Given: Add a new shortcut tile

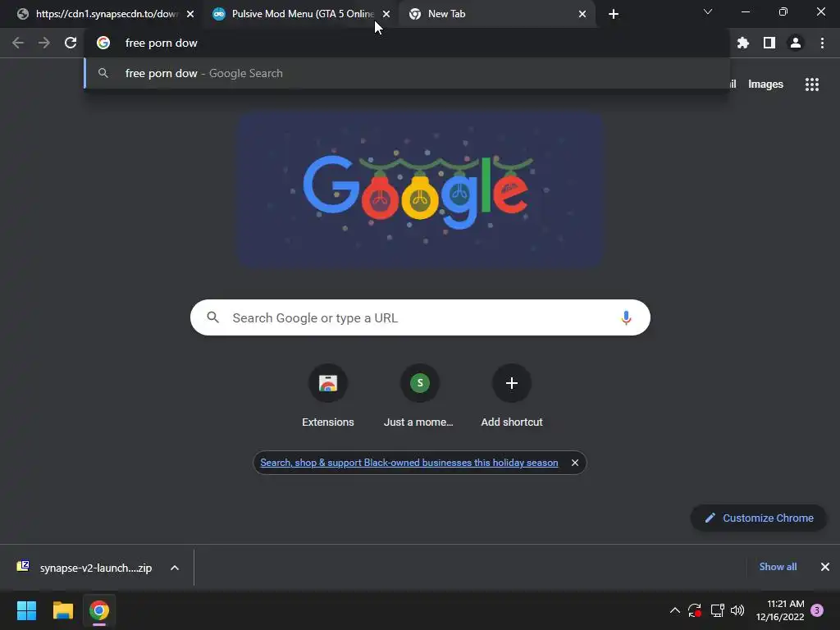Looking at the screenshot, I should pos(512,395).
